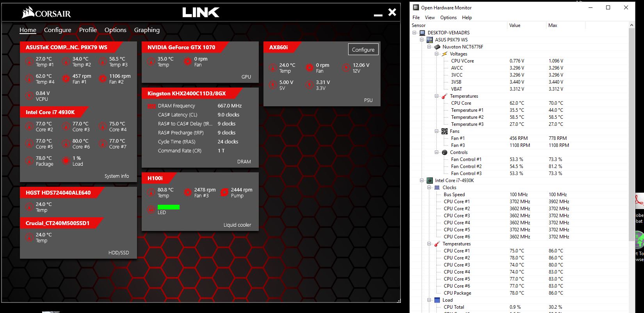Viewport: 644px width, 313px height.
Task: Click the Max column header
Action: pyautogui.click(x=566, y=25)
